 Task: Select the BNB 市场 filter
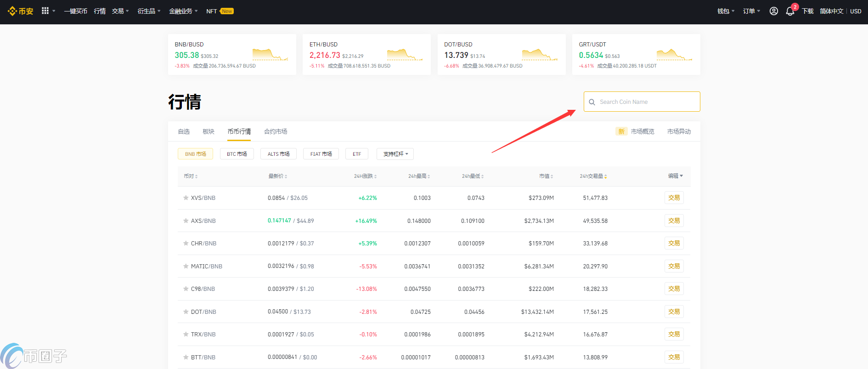tap(195, 154)
